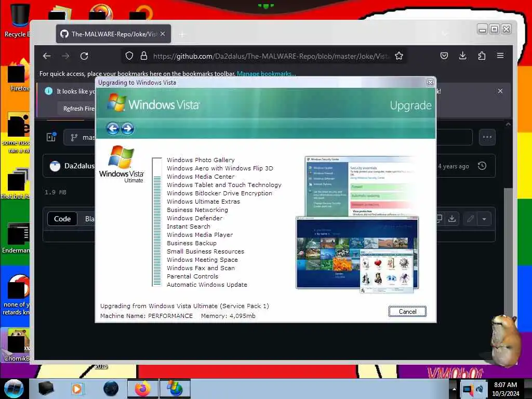Open Enderman desktop icon

click(x=15, y=238)
